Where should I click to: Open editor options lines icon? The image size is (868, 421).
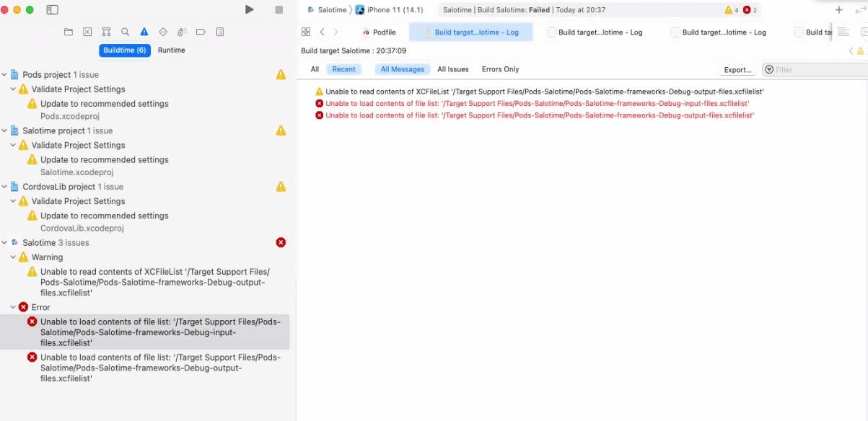pyautogui.click(x=843, y=32)
